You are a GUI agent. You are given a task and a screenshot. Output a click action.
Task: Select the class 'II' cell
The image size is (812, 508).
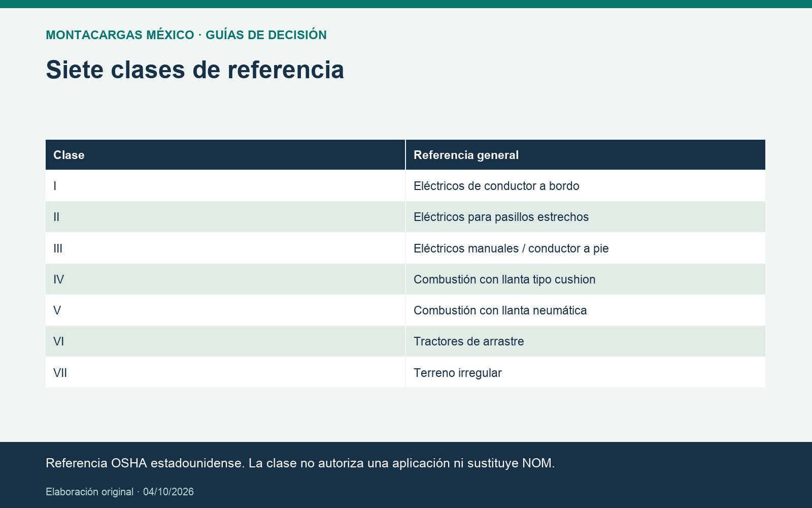click(225, 217)
